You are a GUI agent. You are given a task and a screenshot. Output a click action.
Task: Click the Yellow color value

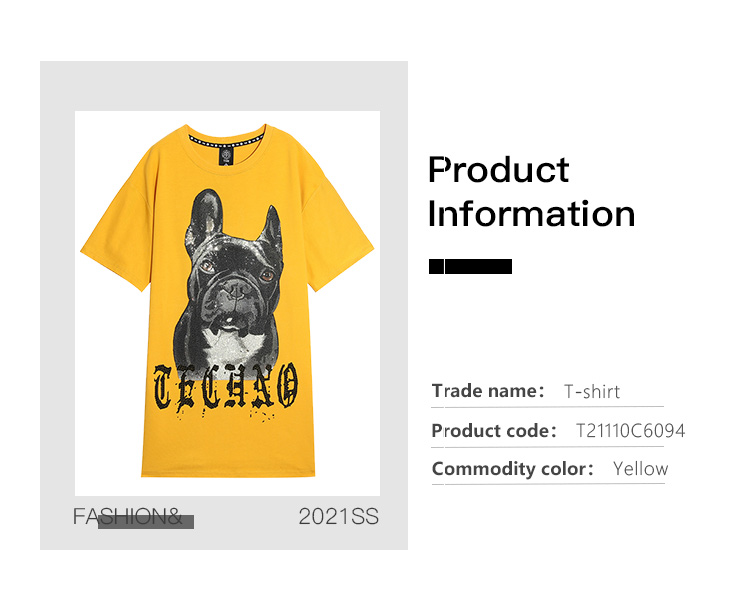pos(640,469)
